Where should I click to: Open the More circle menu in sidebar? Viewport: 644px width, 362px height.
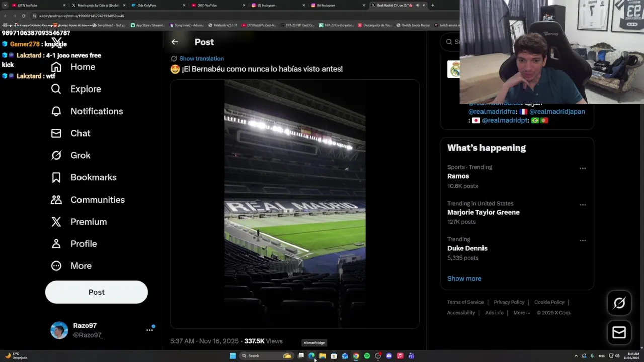[x=71, y=266]
